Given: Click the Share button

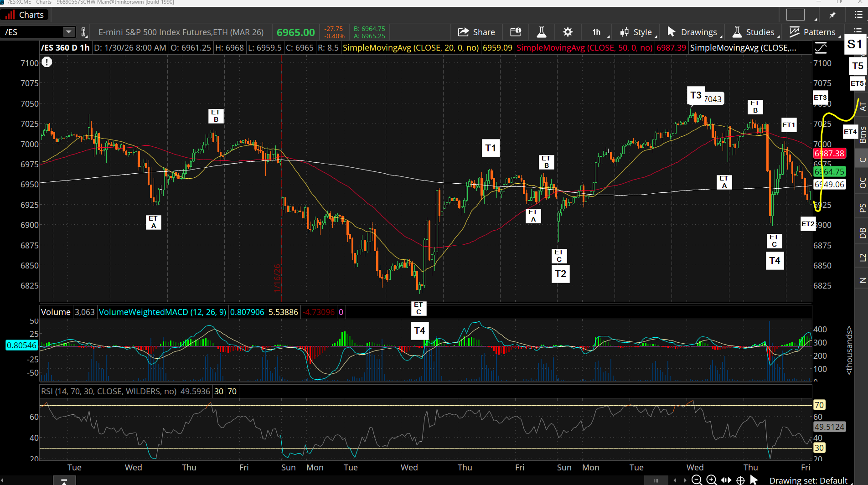Looking at the screenshot, I should click(x=476, y=32).
